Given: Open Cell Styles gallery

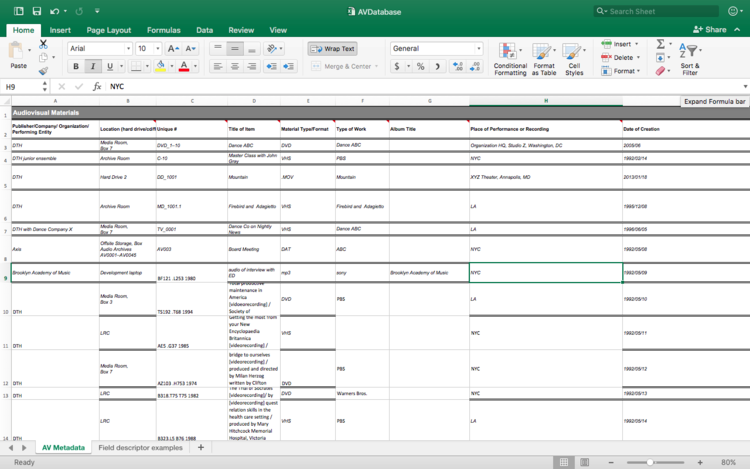Looking at the screenshot, I should pyautogui.click(x=574, y=59).
